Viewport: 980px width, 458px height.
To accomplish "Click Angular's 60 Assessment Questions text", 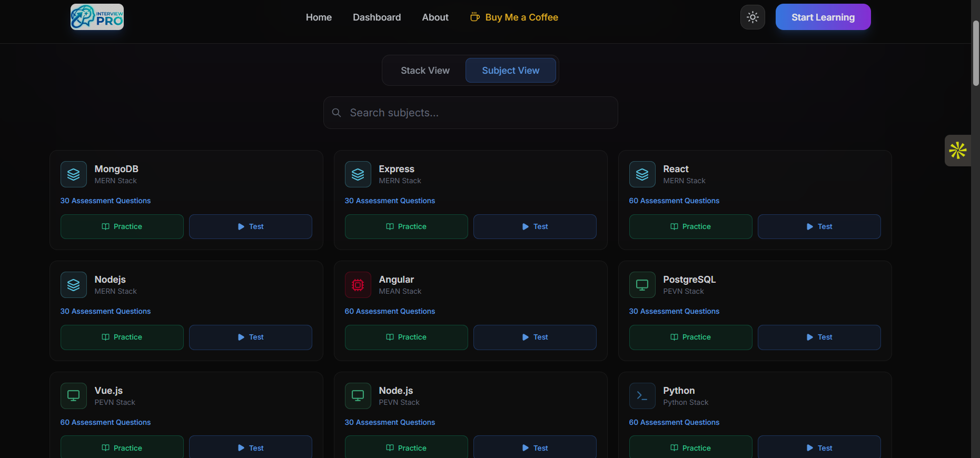I will pos(390,311).
